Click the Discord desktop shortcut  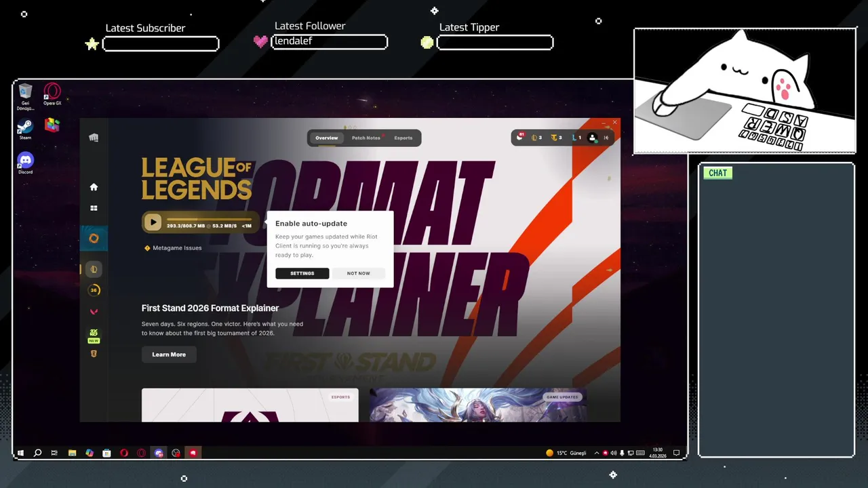point(25,163)
